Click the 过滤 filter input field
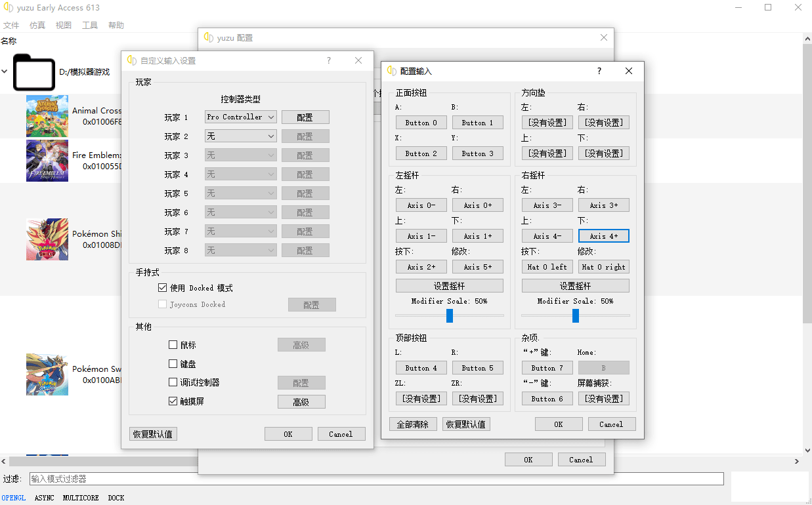 click(x=377, y=479)
